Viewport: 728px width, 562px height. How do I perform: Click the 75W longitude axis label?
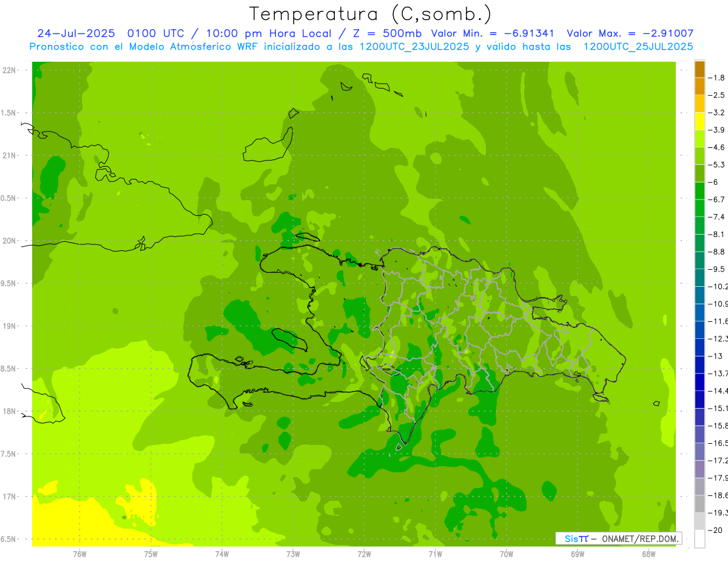point(151,554)
